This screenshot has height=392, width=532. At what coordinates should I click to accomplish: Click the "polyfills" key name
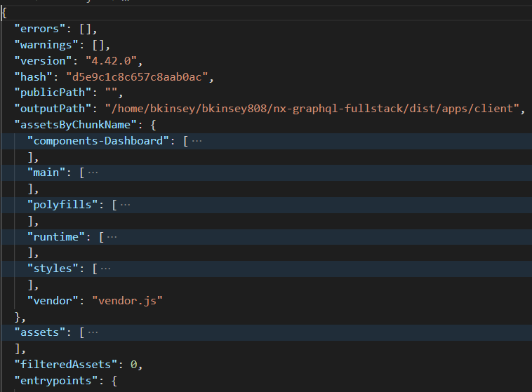[64, 205]
